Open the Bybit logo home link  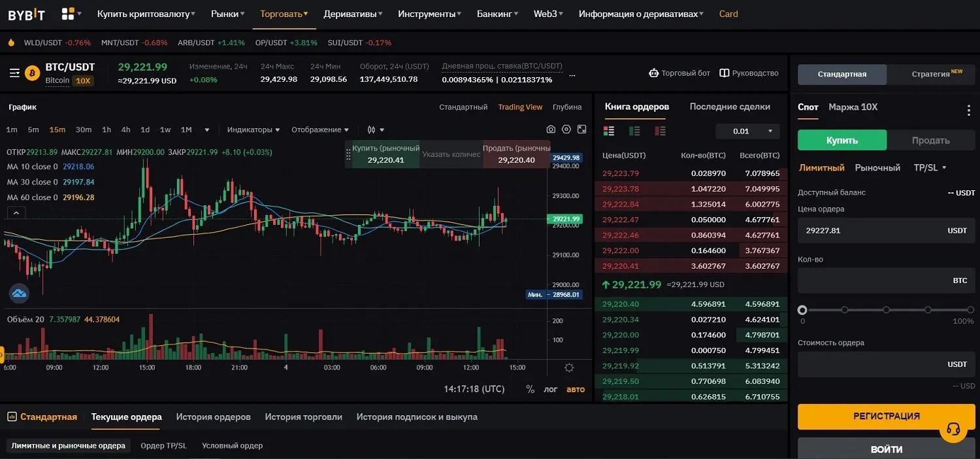[27, 14]
